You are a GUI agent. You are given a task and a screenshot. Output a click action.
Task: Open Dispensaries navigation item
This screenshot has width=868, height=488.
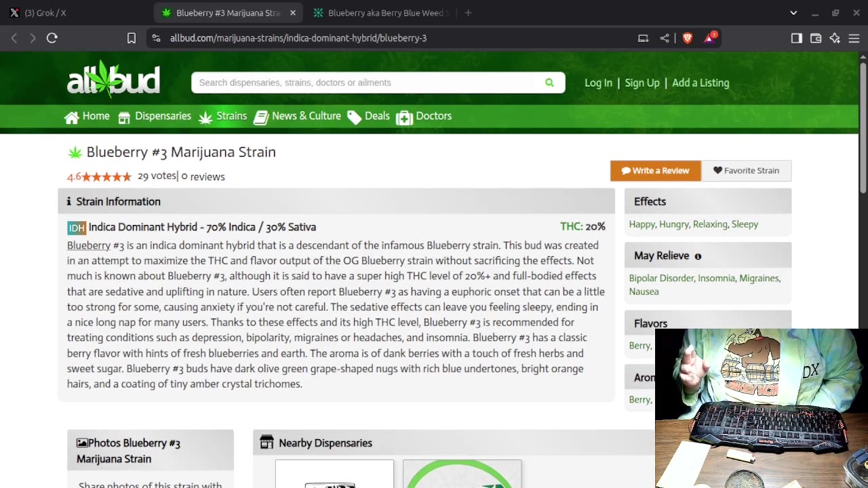[x=155, y=117]
